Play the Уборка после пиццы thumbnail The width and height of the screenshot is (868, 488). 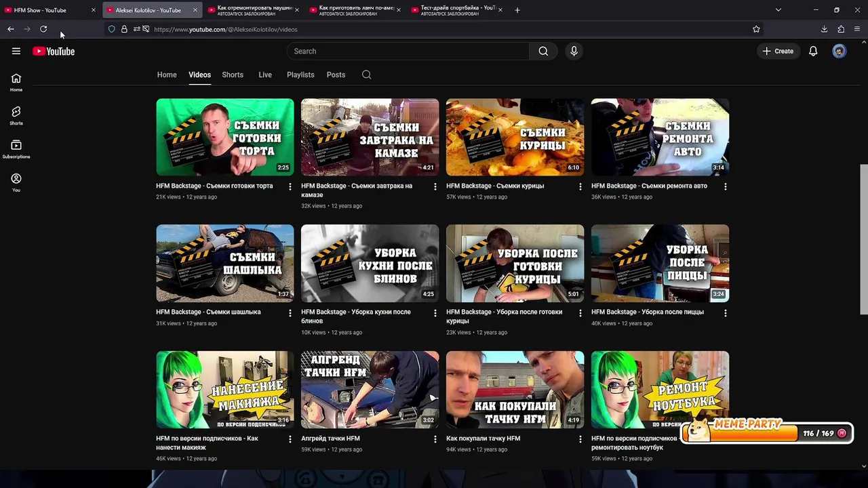[660, 263]
